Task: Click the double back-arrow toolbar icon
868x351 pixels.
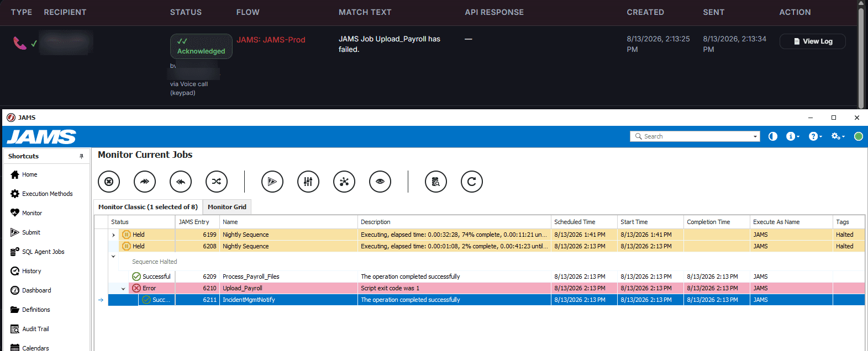Action: (181, 182)
